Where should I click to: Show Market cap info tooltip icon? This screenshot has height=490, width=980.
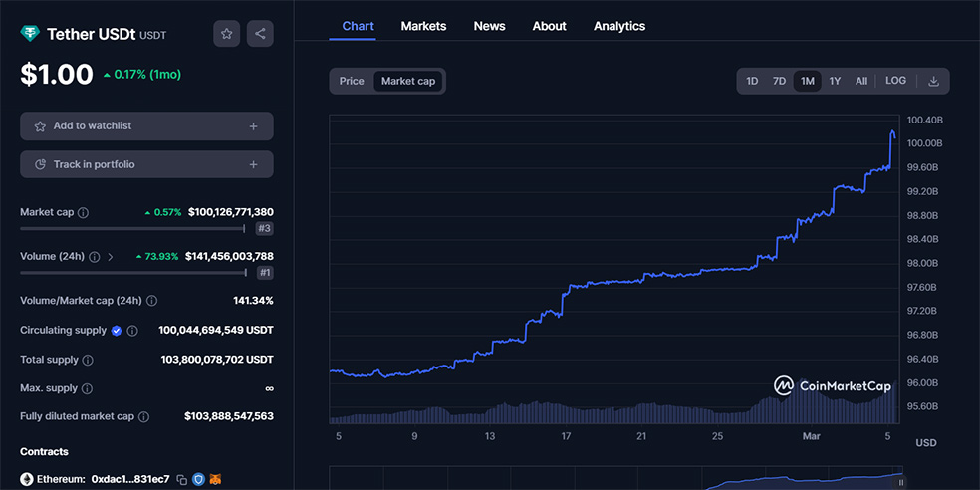[83, 212]
